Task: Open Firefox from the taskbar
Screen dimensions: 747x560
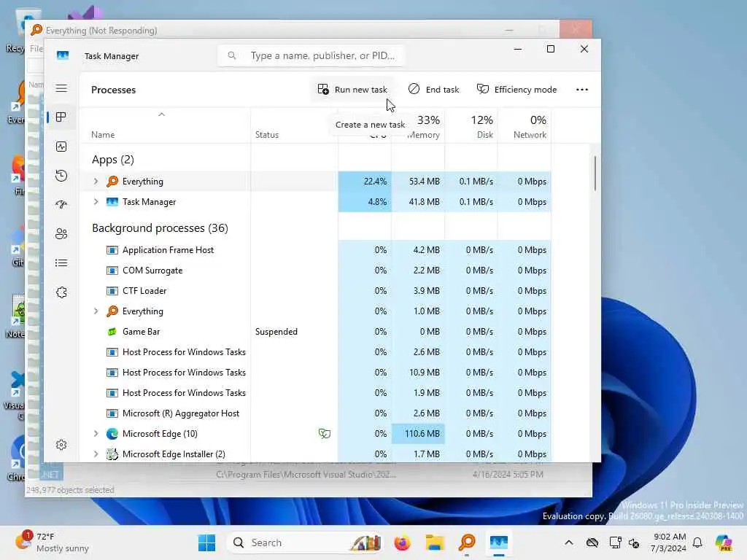Action: click(x=402, y=542)
